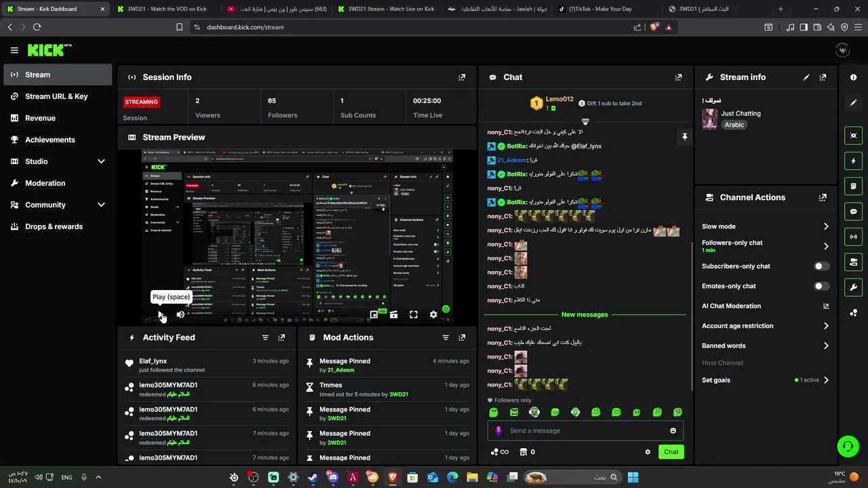
Task: Open Stream URL & Key page
Action: coord(58,96)
